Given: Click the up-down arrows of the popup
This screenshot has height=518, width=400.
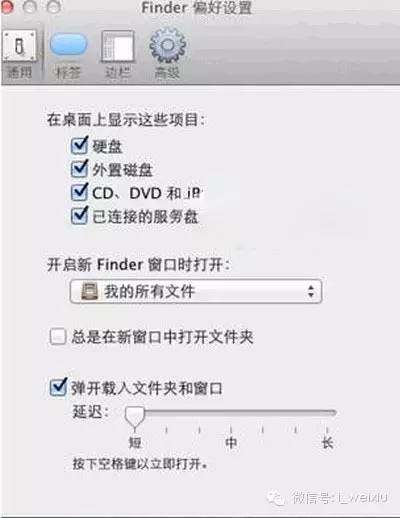Looking at the screenshot, I should pyautogui.click(x=311, y=291).
